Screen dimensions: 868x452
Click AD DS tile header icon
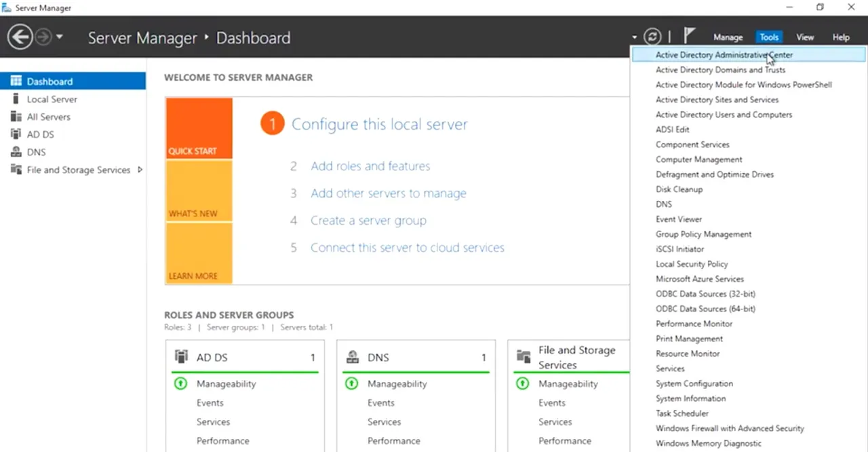pos(181,356)
